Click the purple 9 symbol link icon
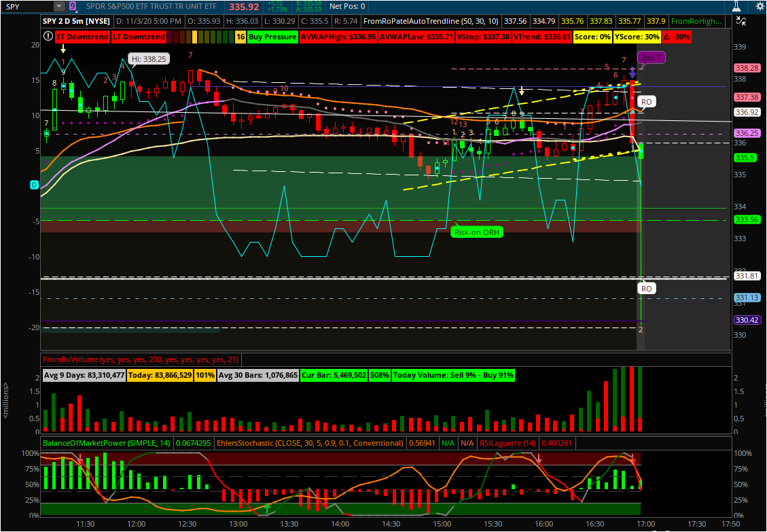The width and height of the screenshot is (767, 532). coord(73,6)
